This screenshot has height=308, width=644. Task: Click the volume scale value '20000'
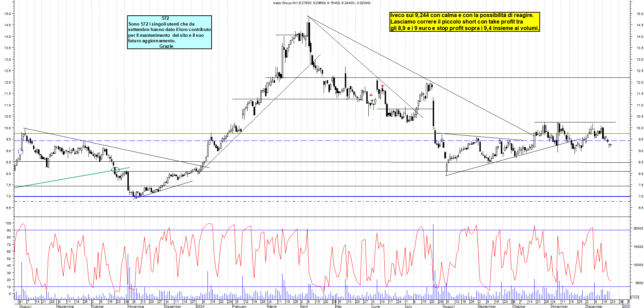[x=638, y=229]
